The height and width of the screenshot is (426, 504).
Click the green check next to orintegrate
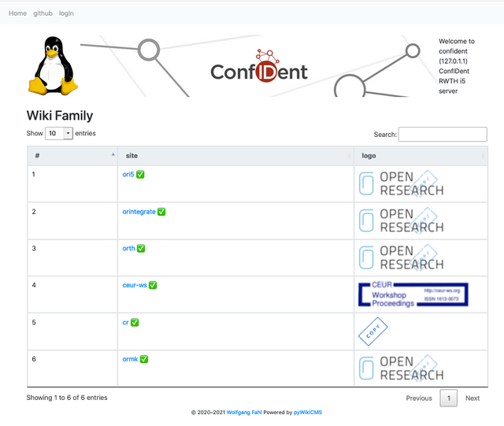click(161, 212)
